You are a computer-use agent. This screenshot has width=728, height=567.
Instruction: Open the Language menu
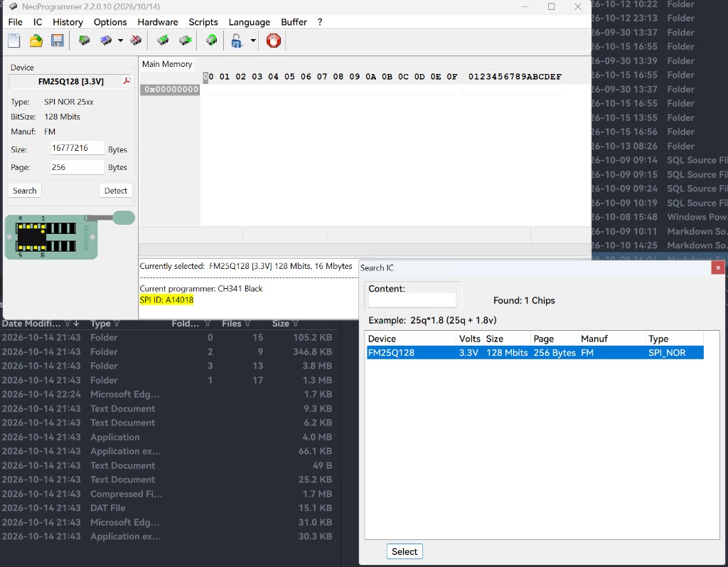tap(250, 22)
